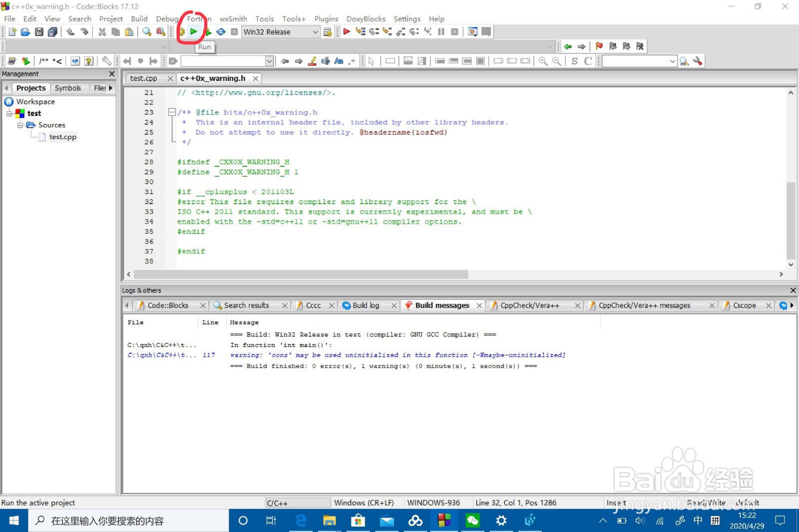Screen dimensions: 799x532
Task: Click the Rebuild circular arrows icon
Action: (x=221, y=32)
